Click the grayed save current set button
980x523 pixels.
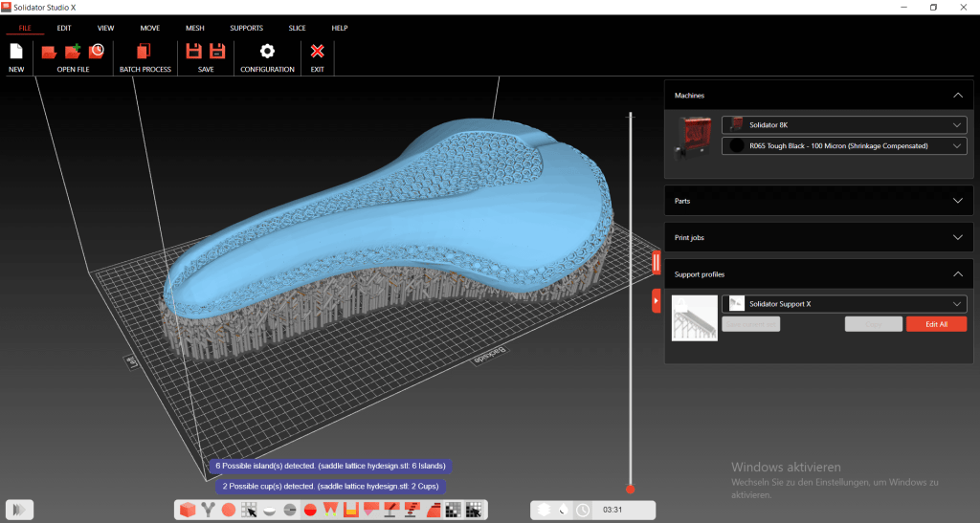pos(750,324)
